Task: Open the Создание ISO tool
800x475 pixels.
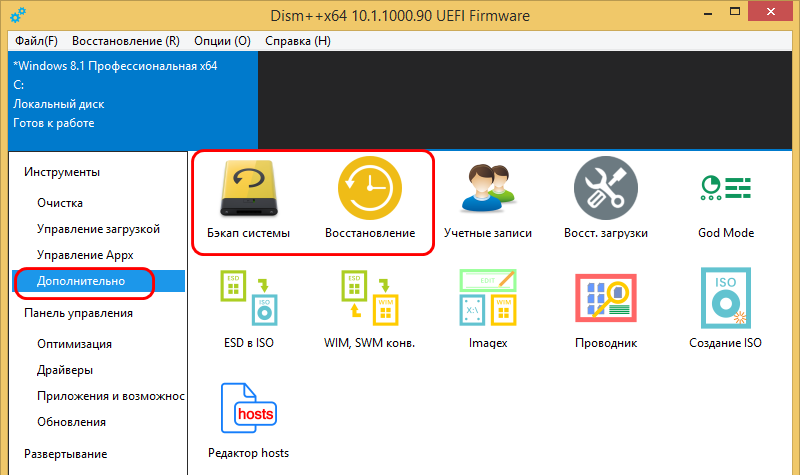Action: click(x=725, y=310)
